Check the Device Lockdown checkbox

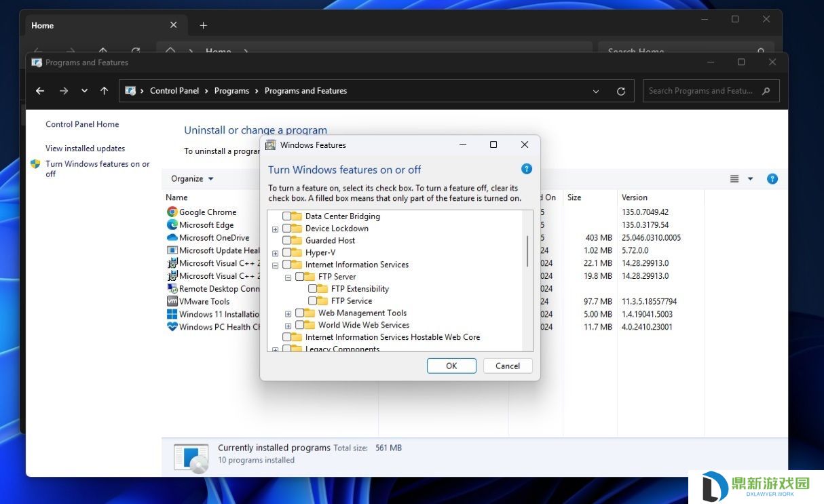click(287, 229)
